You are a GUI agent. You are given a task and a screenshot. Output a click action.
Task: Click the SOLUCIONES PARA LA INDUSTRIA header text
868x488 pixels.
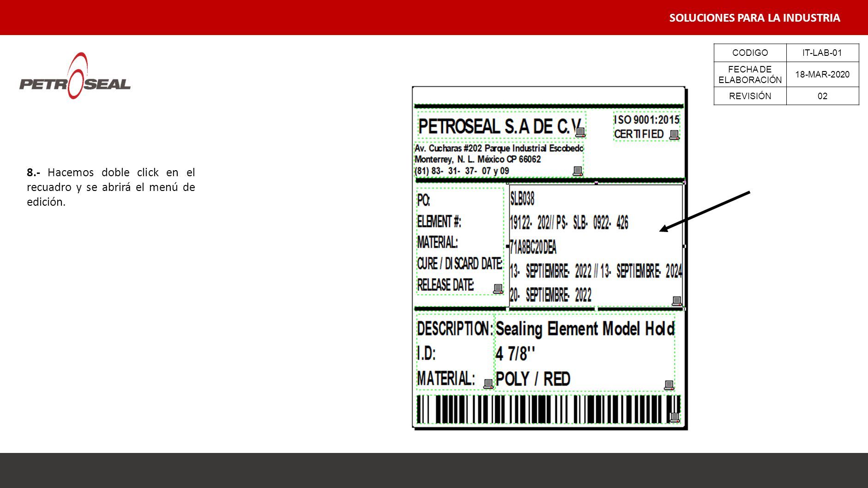click(x=754, y=18)
